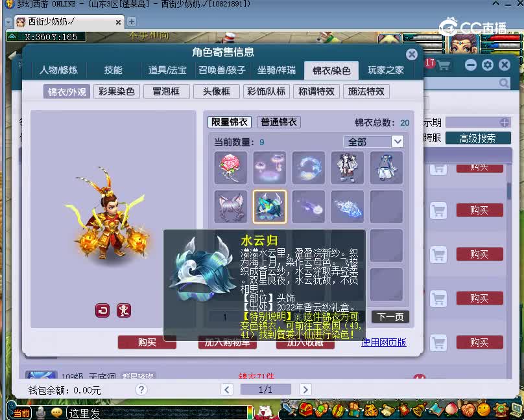Click the 下一页 button
Viewport: 524px width, 420px height.
pyautogui.click(x=390, y=316)
